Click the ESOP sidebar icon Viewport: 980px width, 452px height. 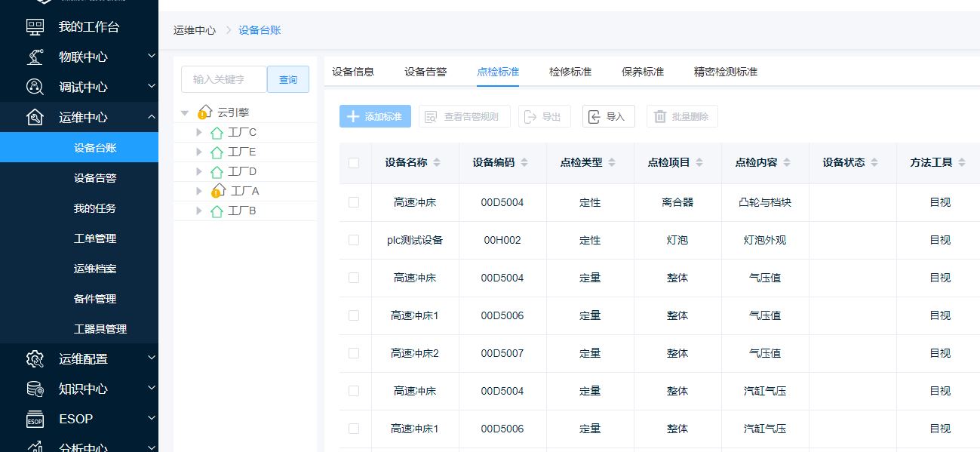35,420
